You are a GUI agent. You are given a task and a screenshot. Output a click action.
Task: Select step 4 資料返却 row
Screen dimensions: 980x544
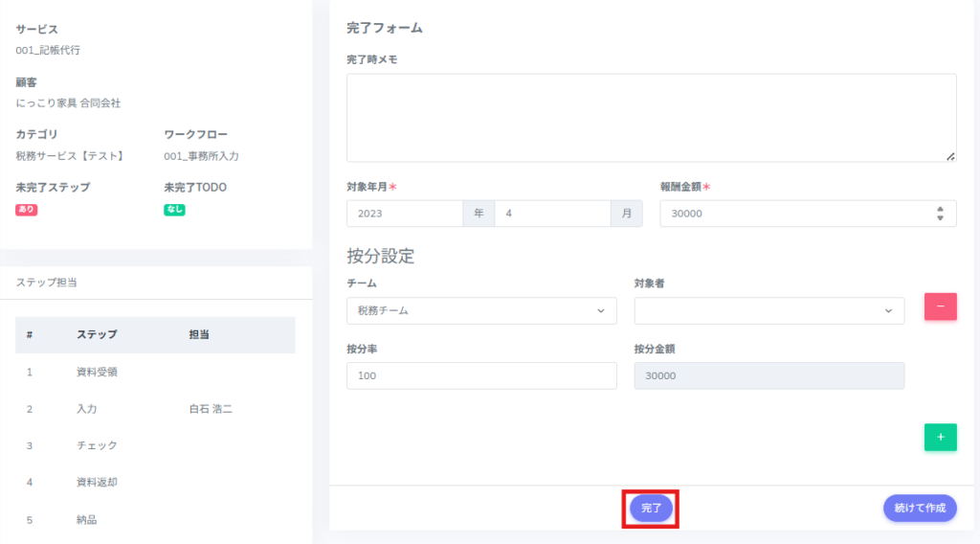(x=155, y=483)
